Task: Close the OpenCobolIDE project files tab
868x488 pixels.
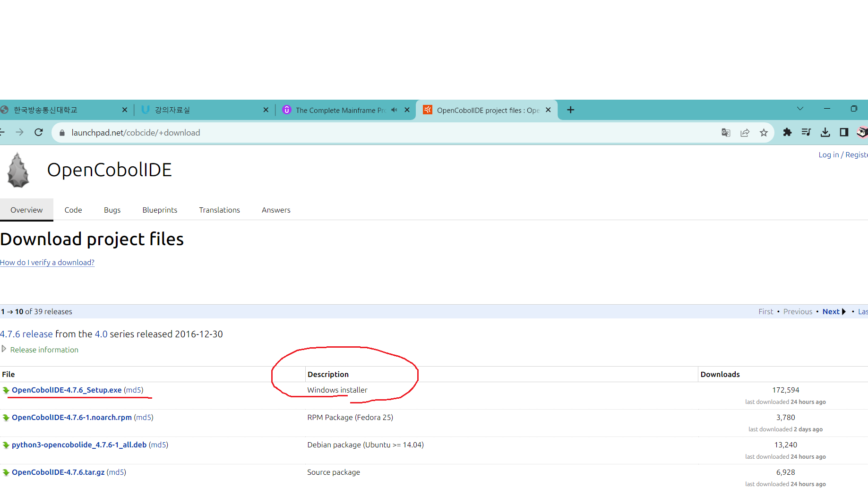Action: tap(548, 110)
